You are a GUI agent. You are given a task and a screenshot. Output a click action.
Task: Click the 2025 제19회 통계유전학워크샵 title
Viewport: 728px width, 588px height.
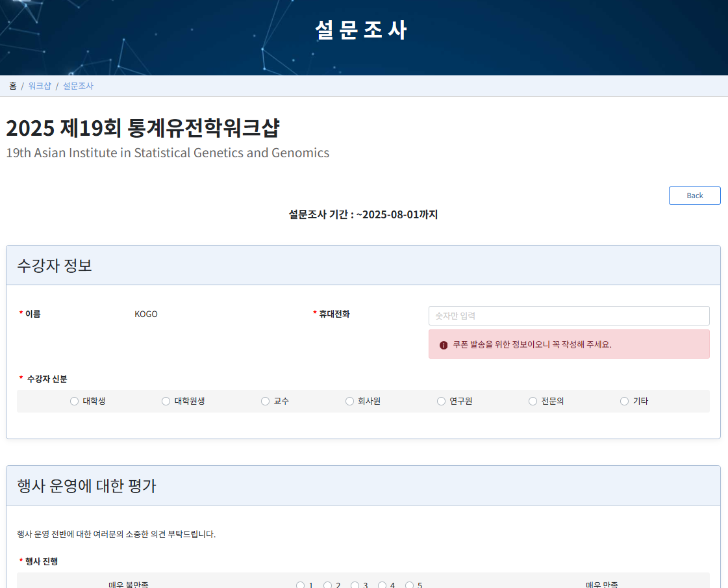pos(143,128)
